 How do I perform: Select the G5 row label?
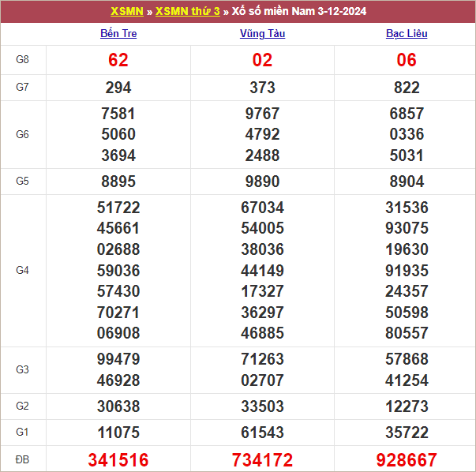point(22,181)
